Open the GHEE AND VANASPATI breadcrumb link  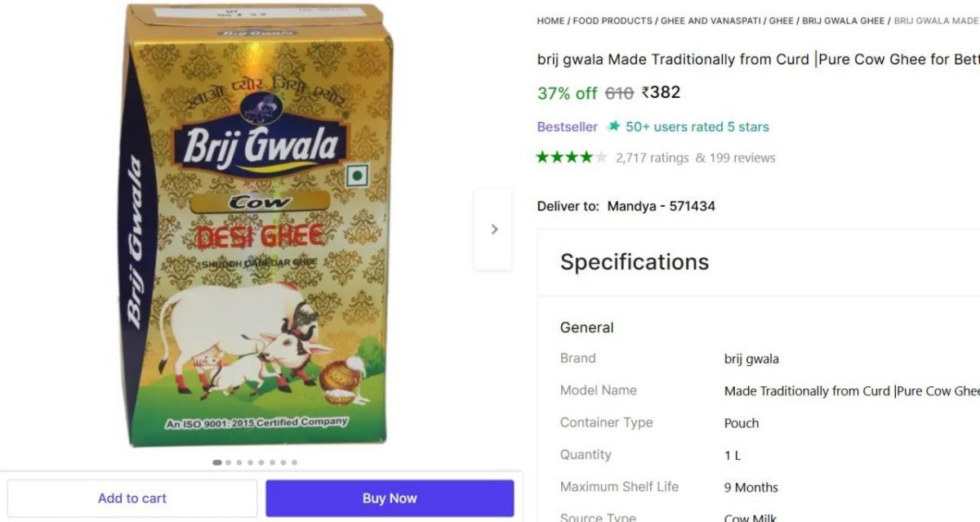(x=709, y=21)
